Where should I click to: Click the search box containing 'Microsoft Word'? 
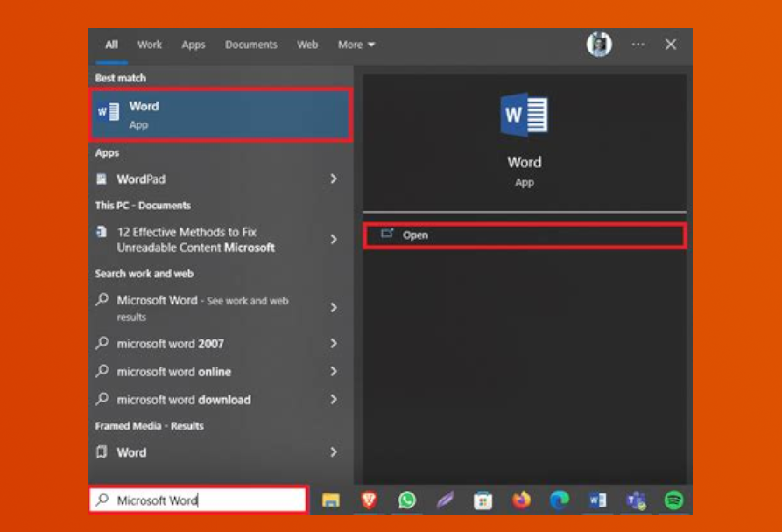click(200, 500)
